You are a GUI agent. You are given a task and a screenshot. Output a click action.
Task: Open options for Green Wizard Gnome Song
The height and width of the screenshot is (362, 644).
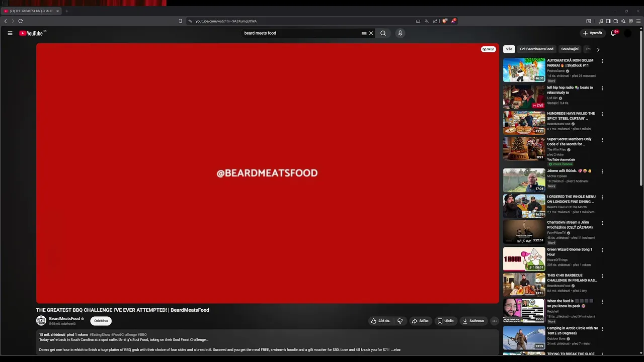point(602,250)
